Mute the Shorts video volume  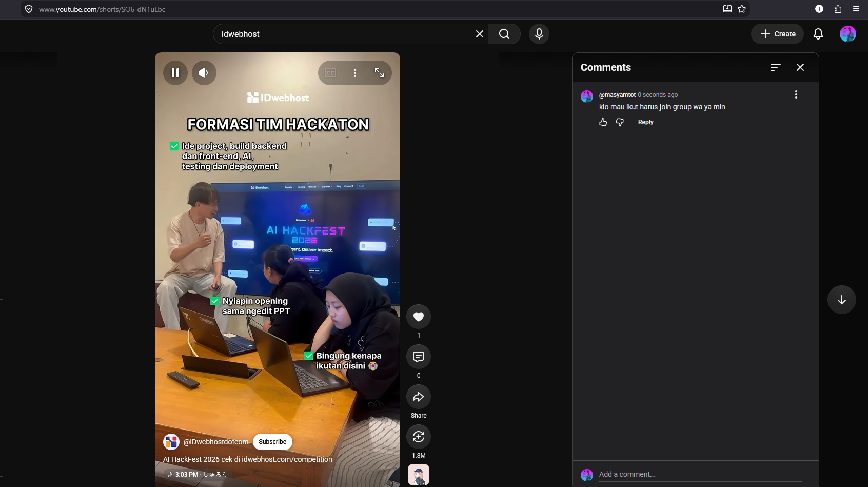coord(204,73)
